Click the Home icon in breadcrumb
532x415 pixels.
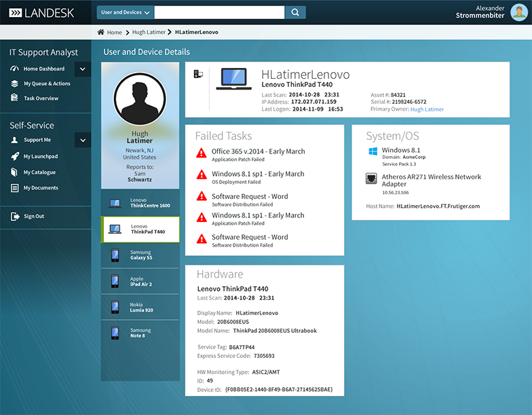pos(101,32)
